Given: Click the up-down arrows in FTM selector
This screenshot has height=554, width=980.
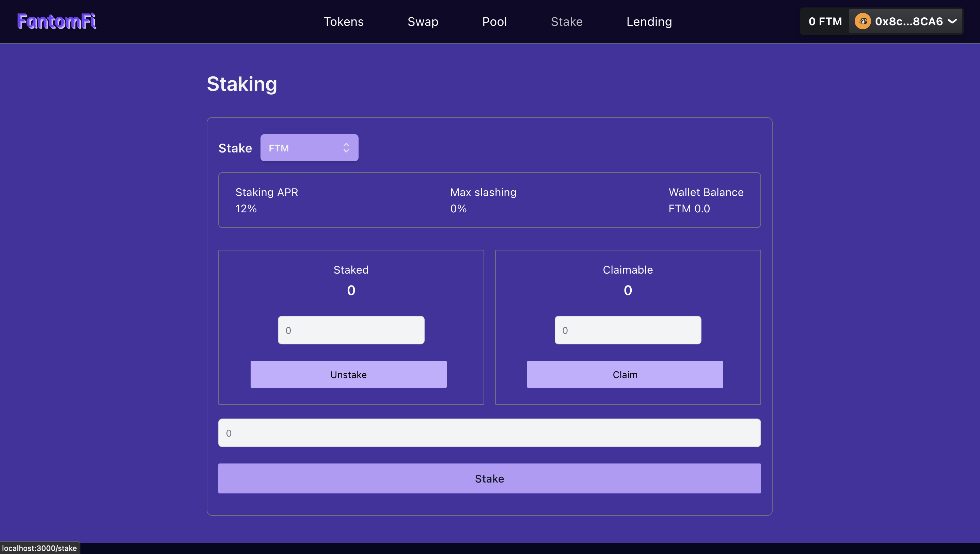Looking at the screenshot, I should click(346, 148).
